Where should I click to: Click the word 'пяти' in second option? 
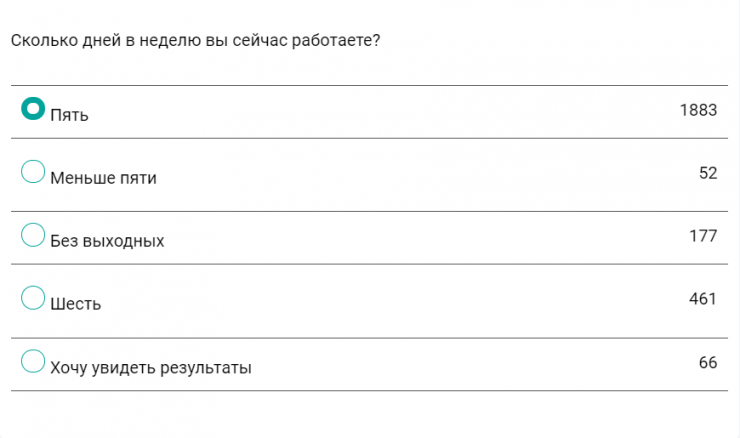tap(138, 178)
